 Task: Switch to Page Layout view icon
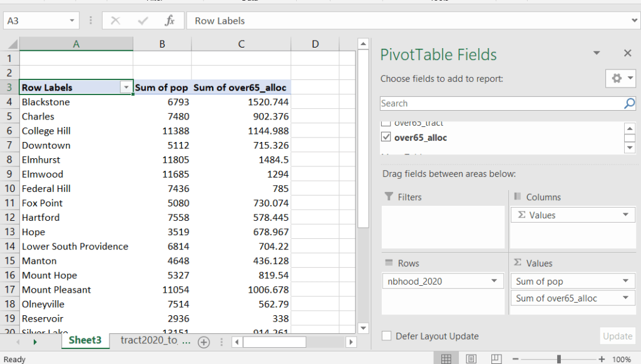pos(471,359)
